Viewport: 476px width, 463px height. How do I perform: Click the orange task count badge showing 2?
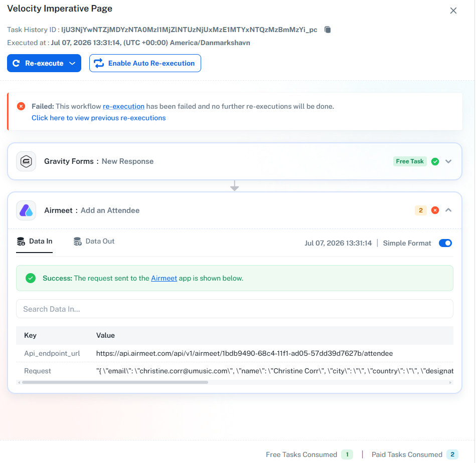421,210
